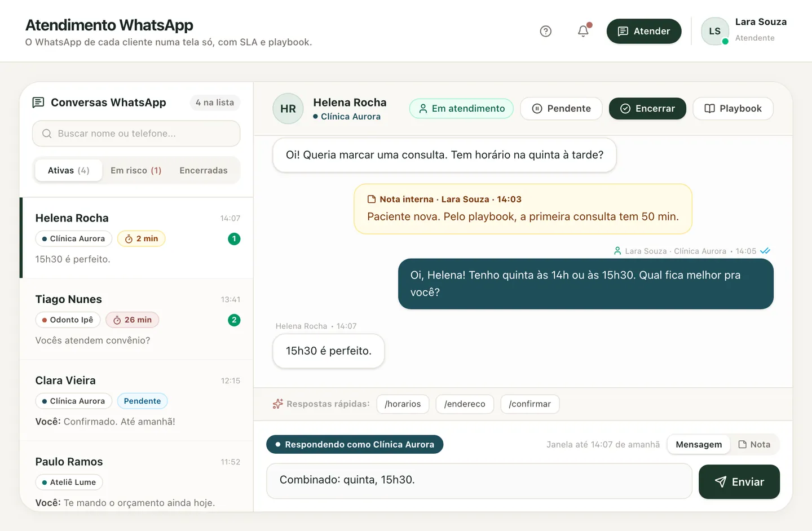This screenshot has height=531, width=812.
Task: Click the 'Janela até 14:07 de amanhã' text
Action: pos(603,445)
